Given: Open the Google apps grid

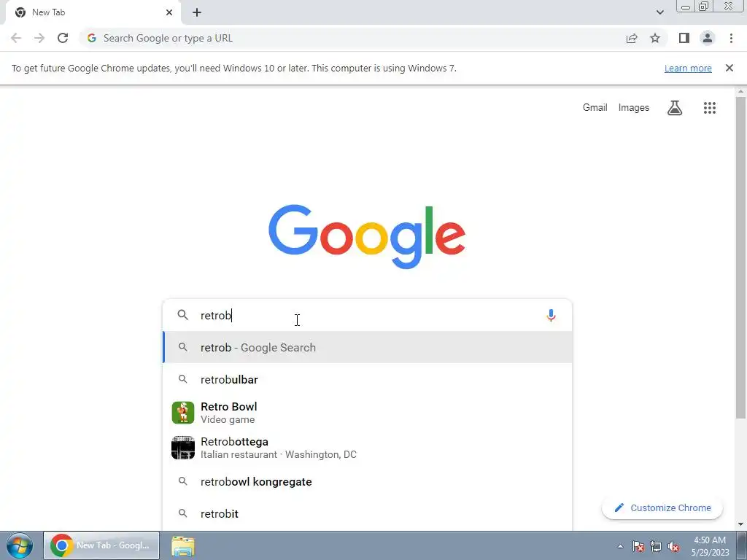Looking at the screenshot, I should [709, 108].
